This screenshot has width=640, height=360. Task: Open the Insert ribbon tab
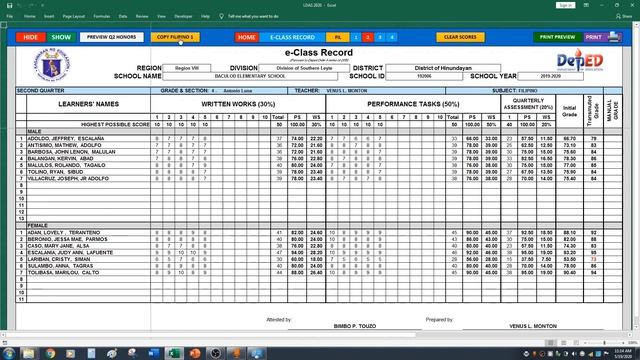[49, 16]
